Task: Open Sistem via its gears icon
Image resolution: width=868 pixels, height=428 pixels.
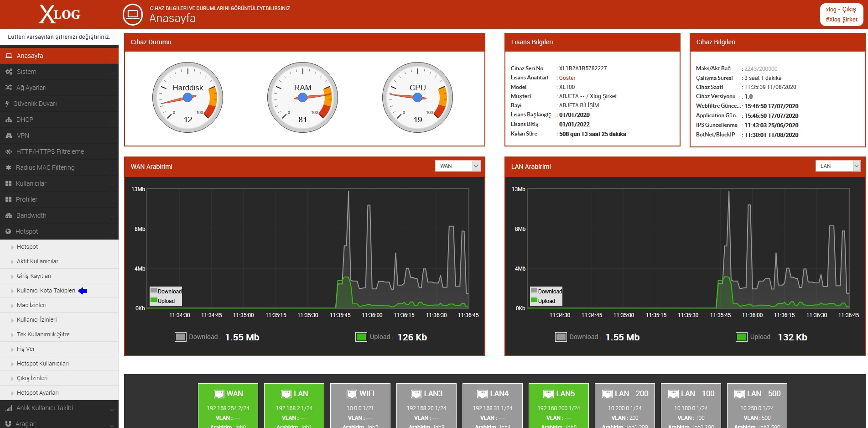Action: click(x=9, y=72)
